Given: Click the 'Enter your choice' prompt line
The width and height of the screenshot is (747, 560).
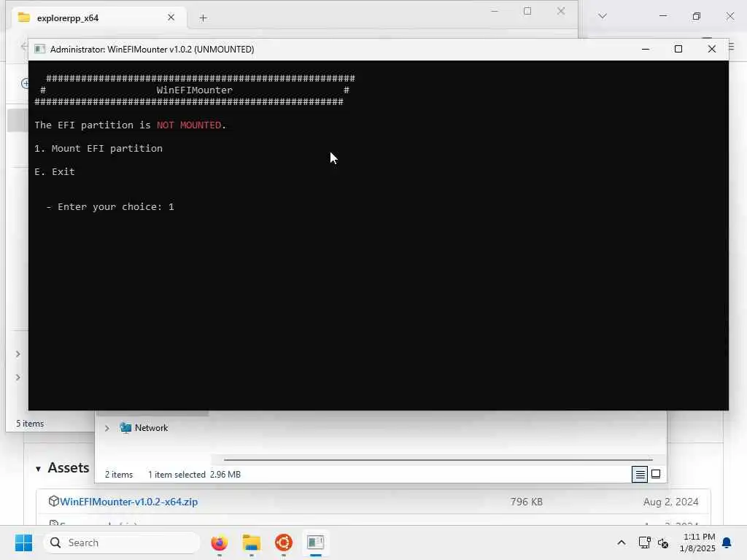Looking at the screenshot, I should pos(110,206).
